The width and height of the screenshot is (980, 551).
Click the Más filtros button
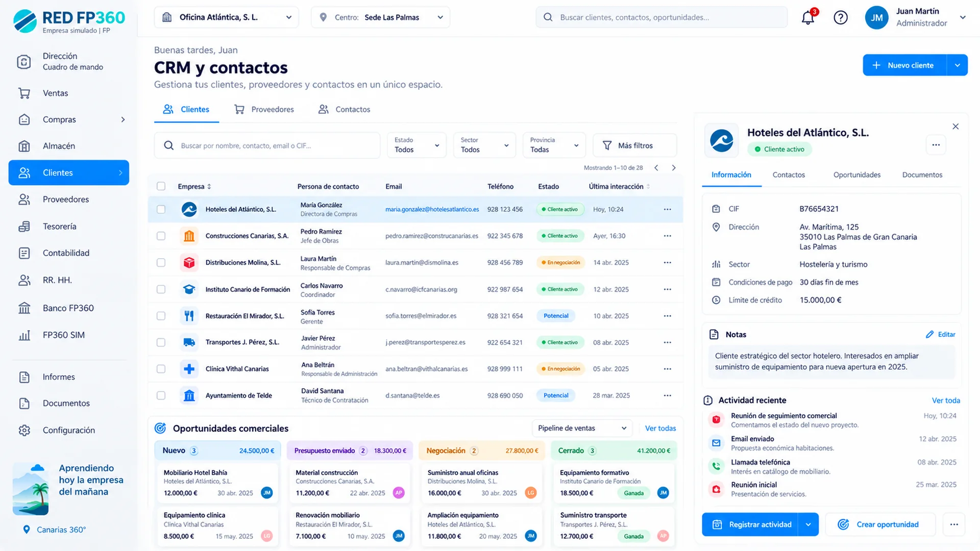635,145
